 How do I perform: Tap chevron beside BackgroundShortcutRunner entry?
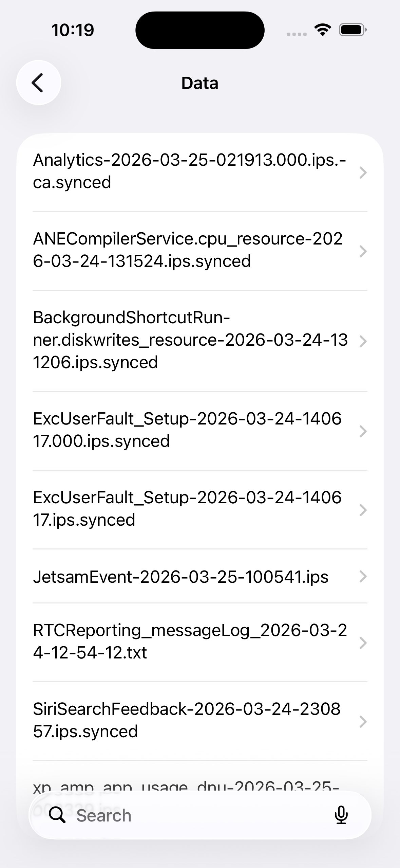point(363,341)
